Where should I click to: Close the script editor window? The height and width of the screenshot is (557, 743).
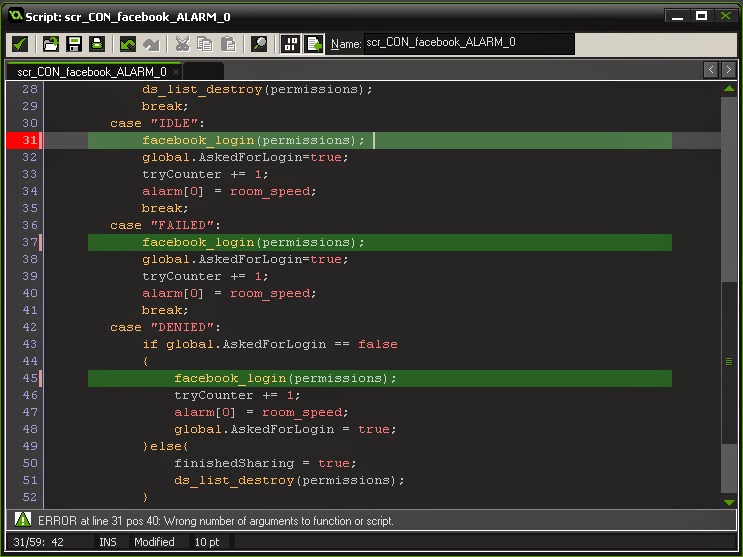pyautogui.click(x=725, y=16)
